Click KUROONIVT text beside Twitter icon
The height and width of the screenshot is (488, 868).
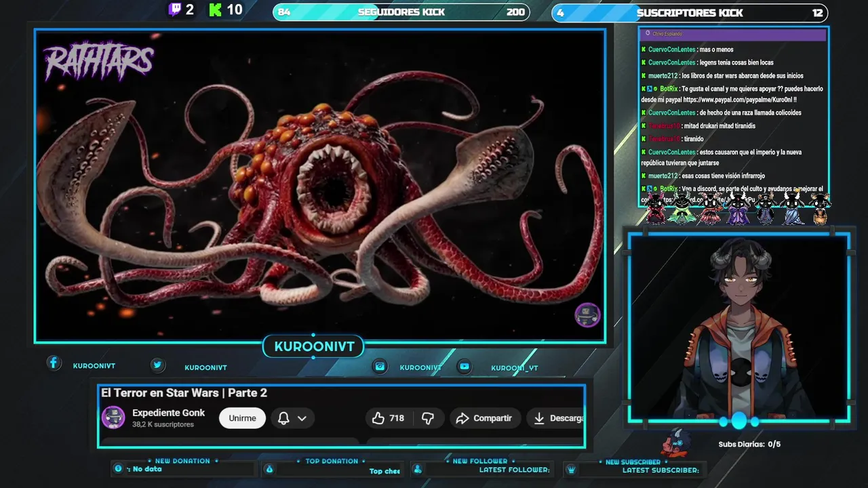tap(205, 367)
